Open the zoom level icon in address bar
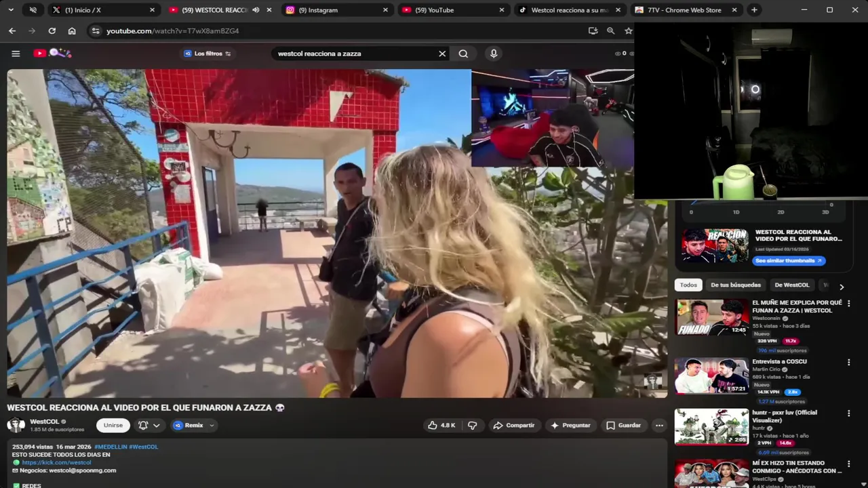 pos(611,30)
